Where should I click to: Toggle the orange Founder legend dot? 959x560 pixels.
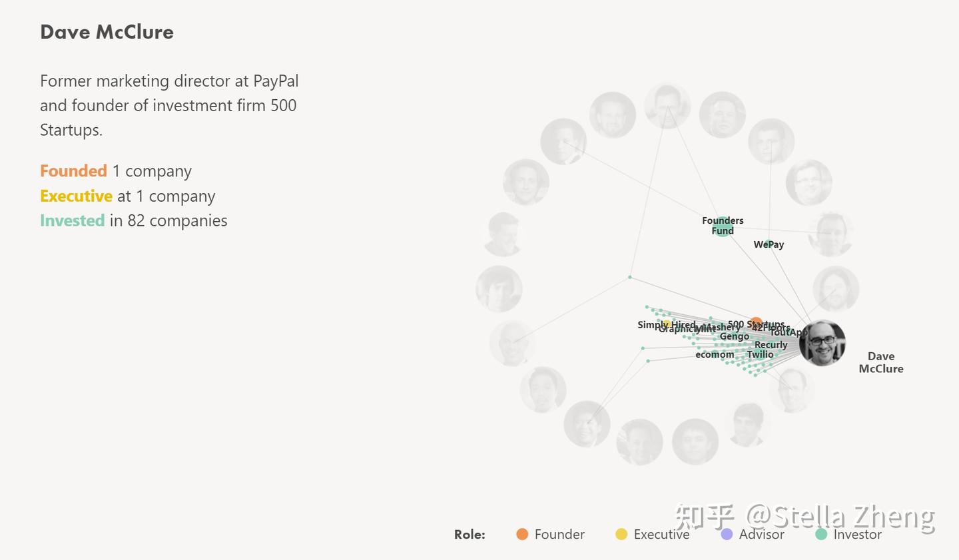(522, 534)
